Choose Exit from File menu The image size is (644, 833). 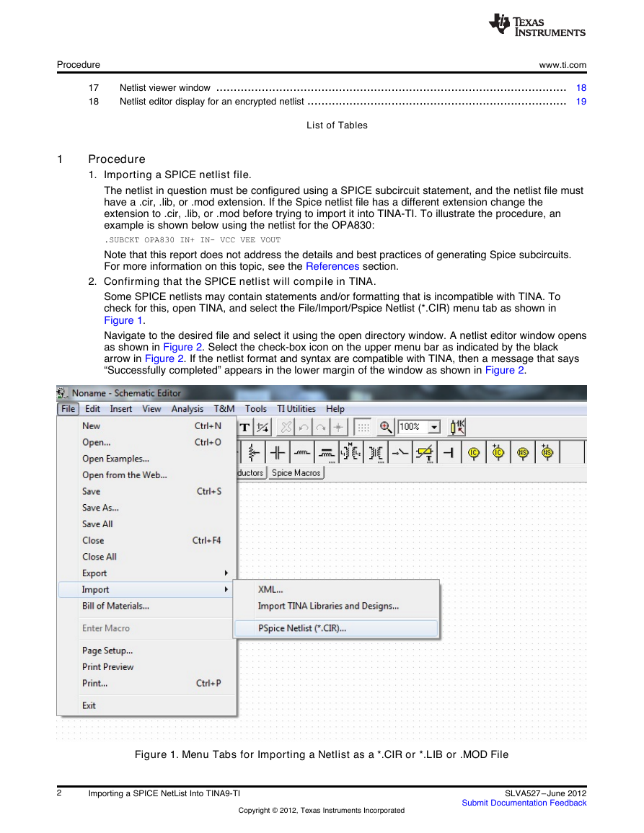[146, 706]
